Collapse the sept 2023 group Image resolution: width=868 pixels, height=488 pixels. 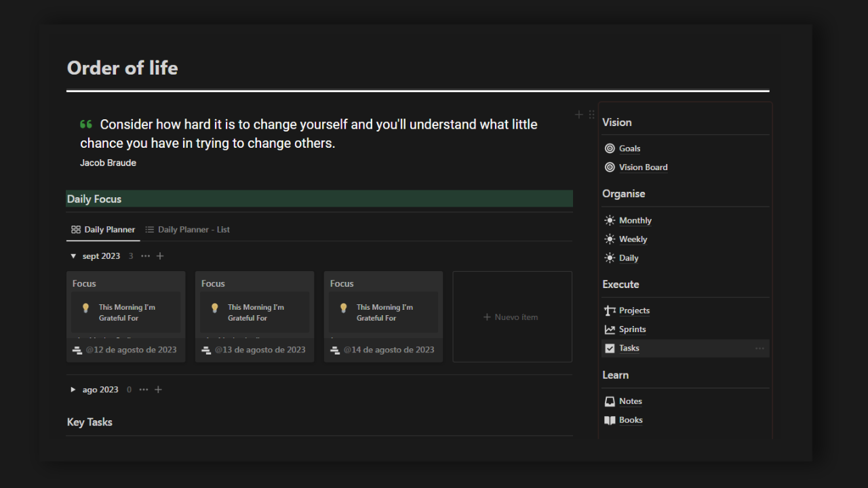point(73,256)
